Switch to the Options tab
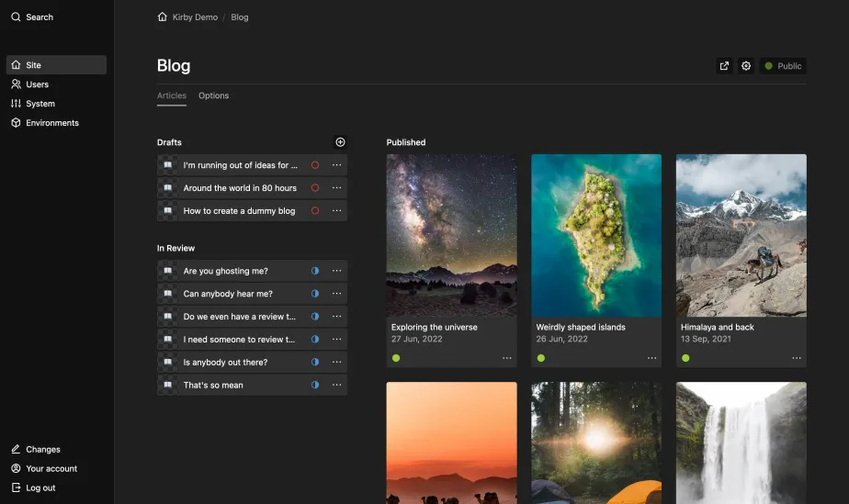Image resolution: width=849 pixels, height=504 pixels. pos(213,95)
